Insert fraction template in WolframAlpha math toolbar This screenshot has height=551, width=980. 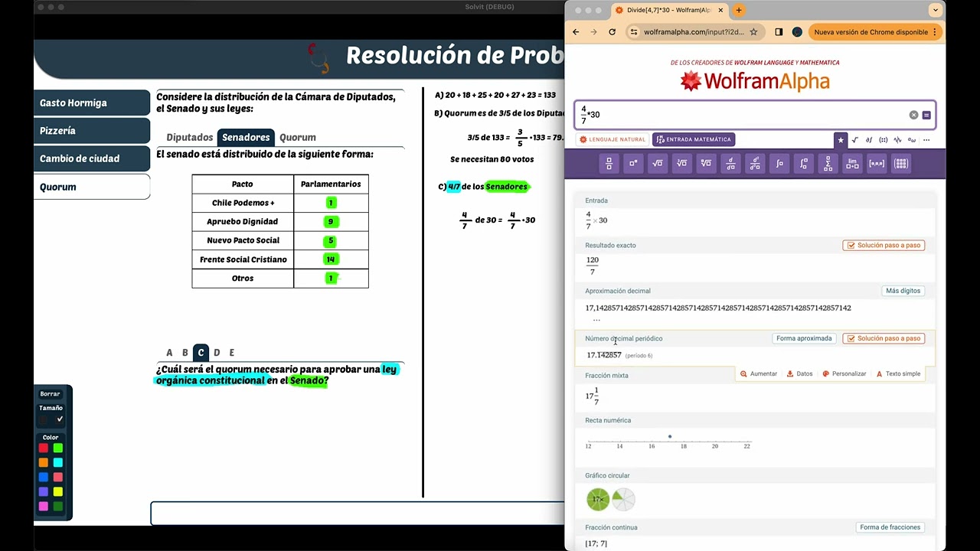click(609, 163)
